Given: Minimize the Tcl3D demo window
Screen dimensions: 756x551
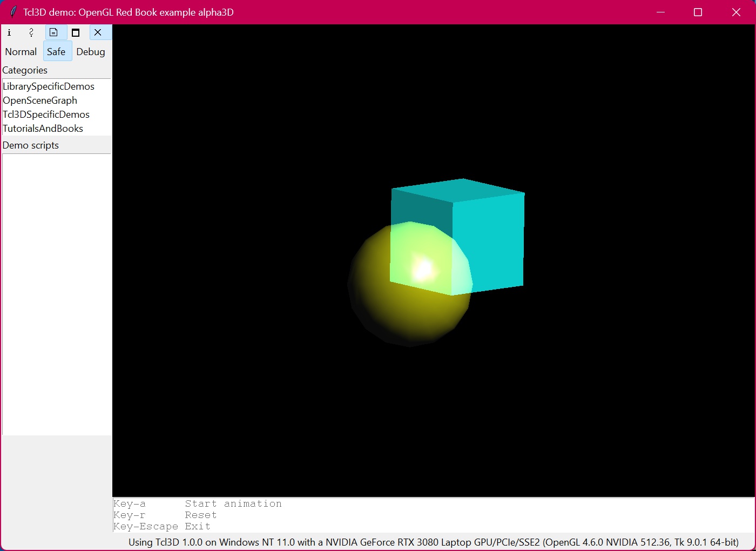Looking at the screenshot, I should (660, 12).
